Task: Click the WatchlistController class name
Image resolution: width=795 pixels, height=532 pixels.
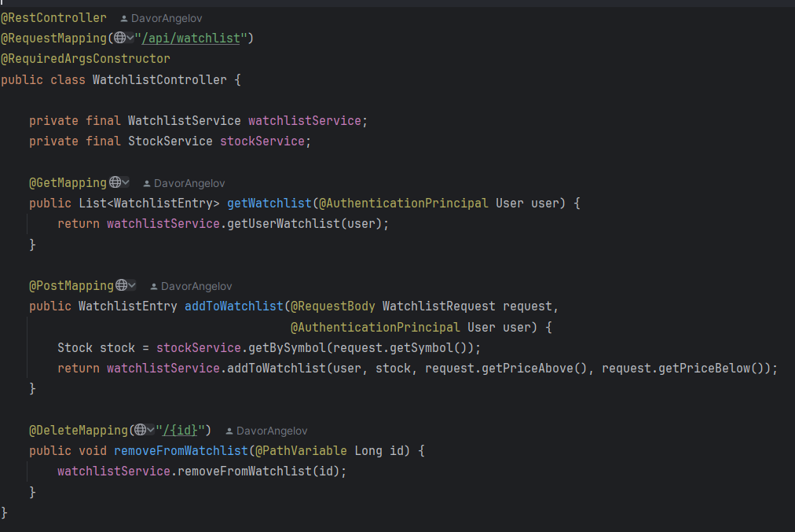Action: pos(159,79)
